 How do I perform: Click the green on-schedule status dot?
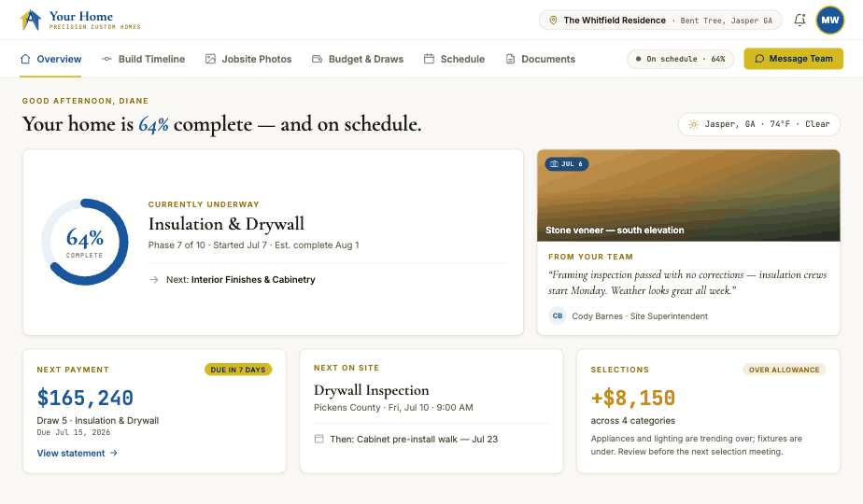639,59
